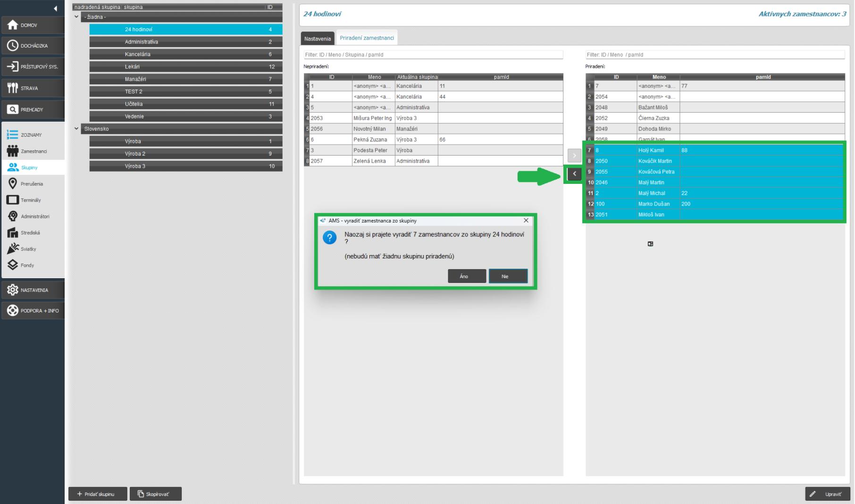Open Nastavenia settings in the sidebar

click(33, 290)
